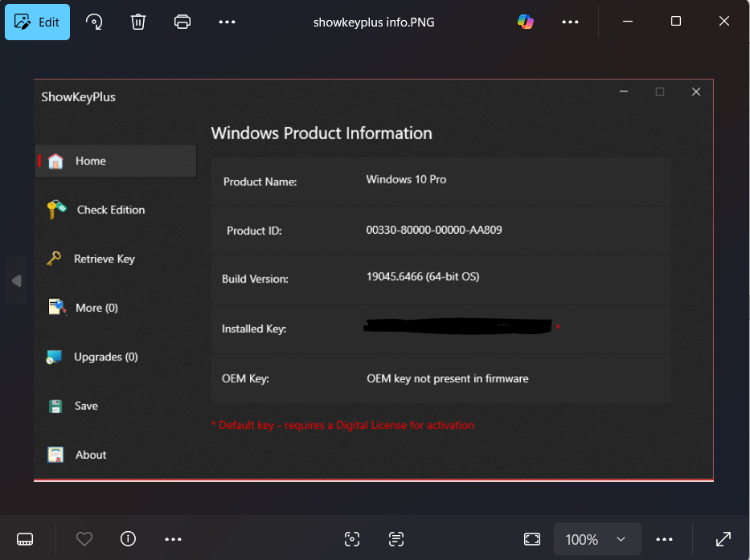This screenshot has width=750, height=560.
Task: Click the Windows 10 Pro product name
Action: [x=406, y=179]
